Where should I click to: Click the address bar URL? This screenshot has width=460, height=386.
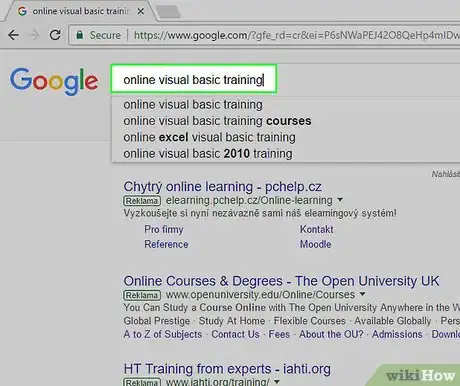pos(296,35)
